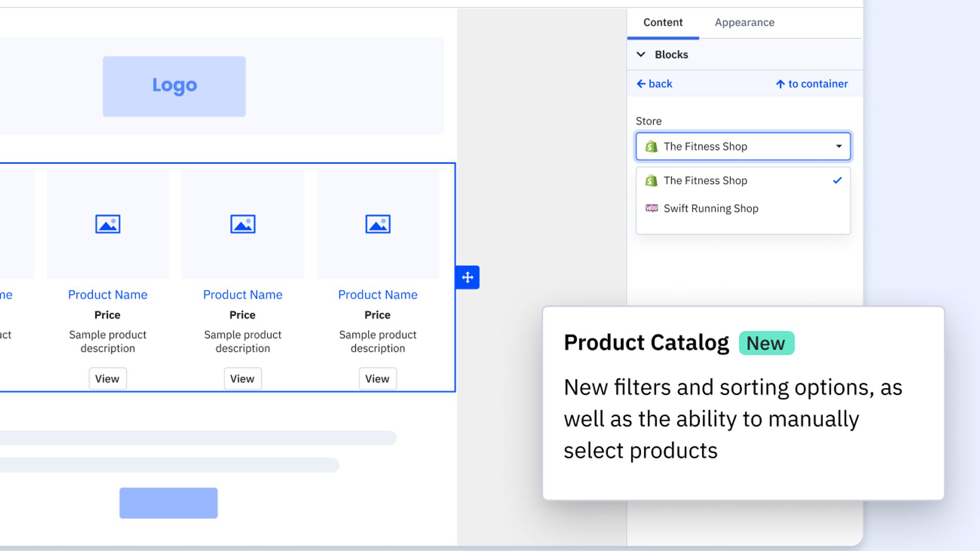
Task: Click the left arrow icon beside back
Action: coord(641,84)
